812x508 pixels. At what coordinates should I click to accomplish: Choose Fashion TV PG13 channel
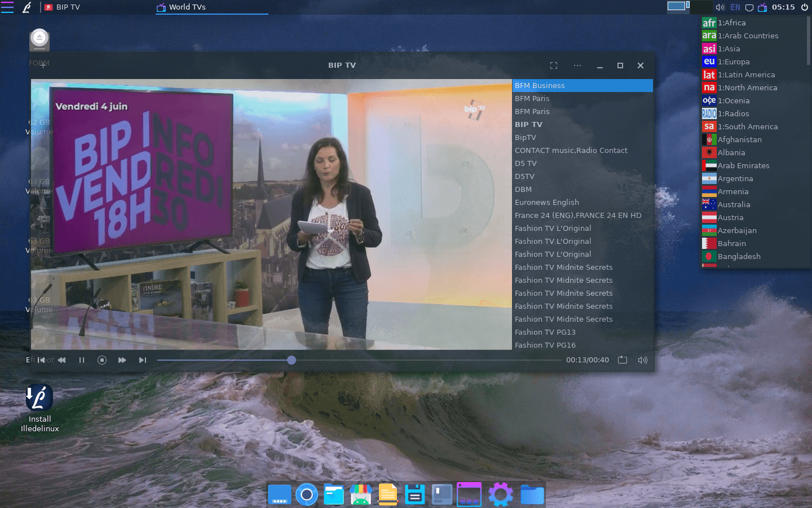point(582,332)
